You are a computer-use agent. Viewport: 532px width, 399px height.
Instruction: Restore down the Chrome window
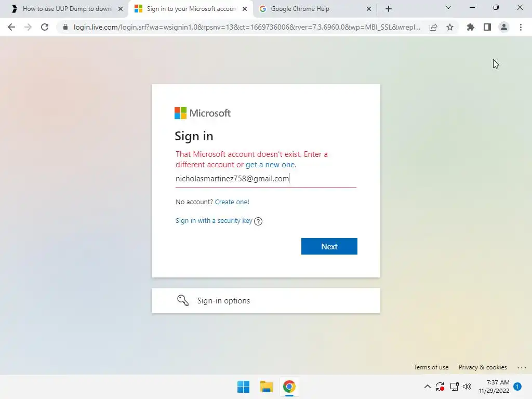tap(496, 7)
